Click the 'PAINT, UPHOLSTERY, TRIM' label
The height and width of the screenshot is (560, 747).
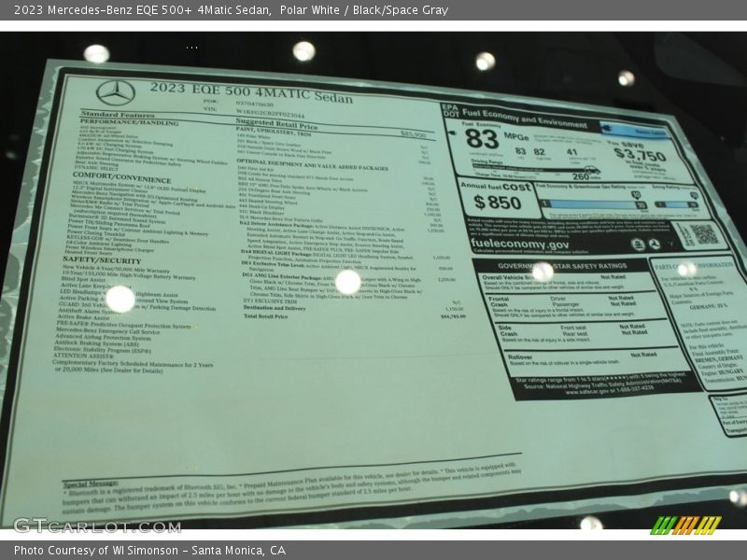click(x=273, y=131)
